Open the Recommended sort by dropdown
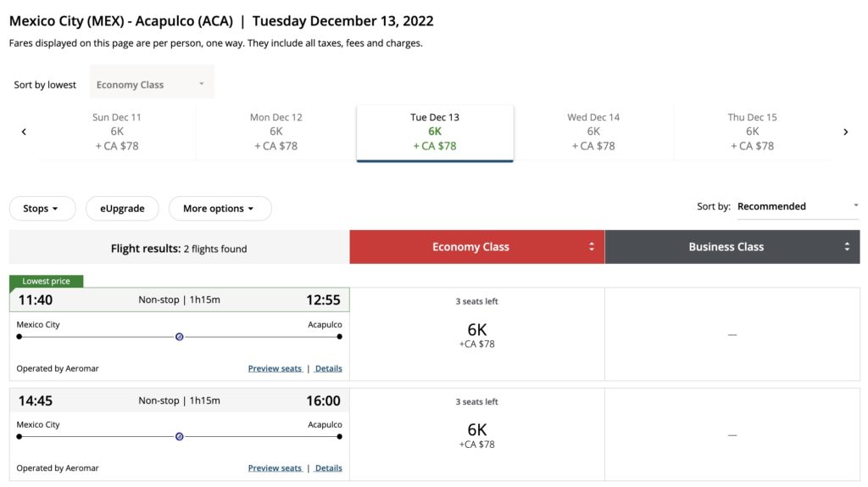Screen dimensions: 868x487 797,206
